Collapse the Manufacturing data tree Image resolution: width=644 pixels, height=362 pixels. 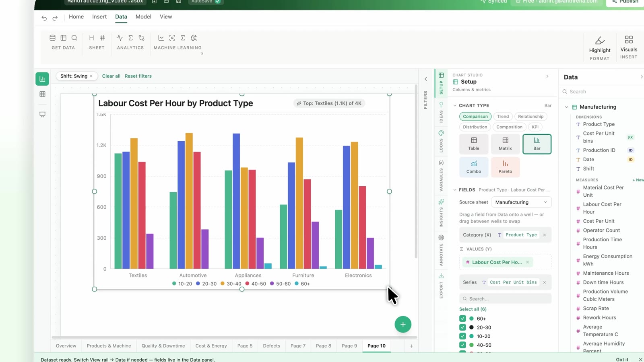point(567,107)
